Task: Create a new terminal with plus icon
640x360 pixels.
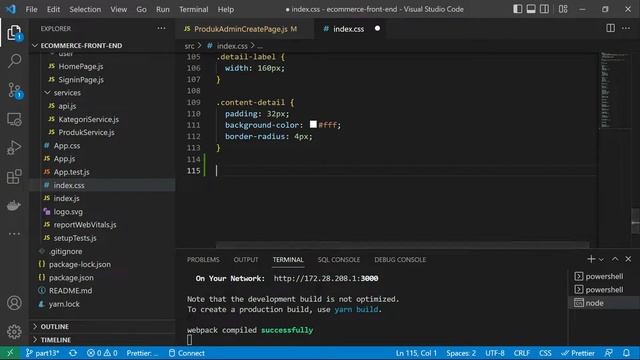Action: pos(591,259)
